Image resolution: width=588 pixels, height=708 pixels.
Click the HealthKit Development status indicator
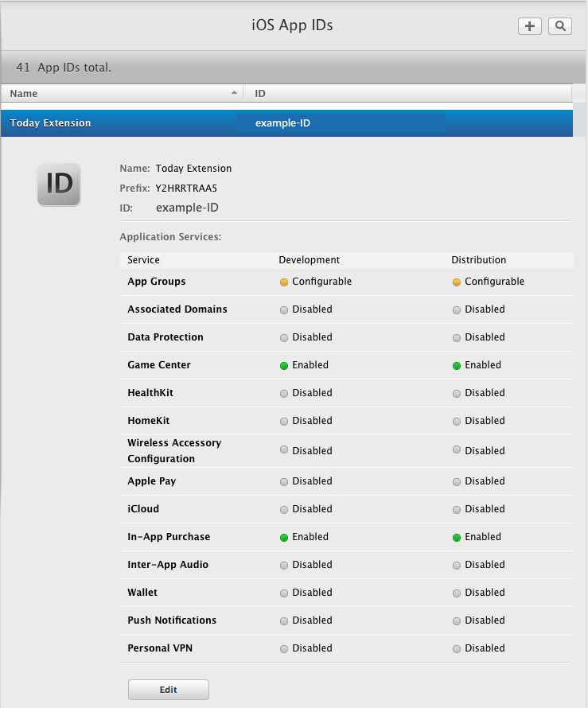[x=283, y=393]
